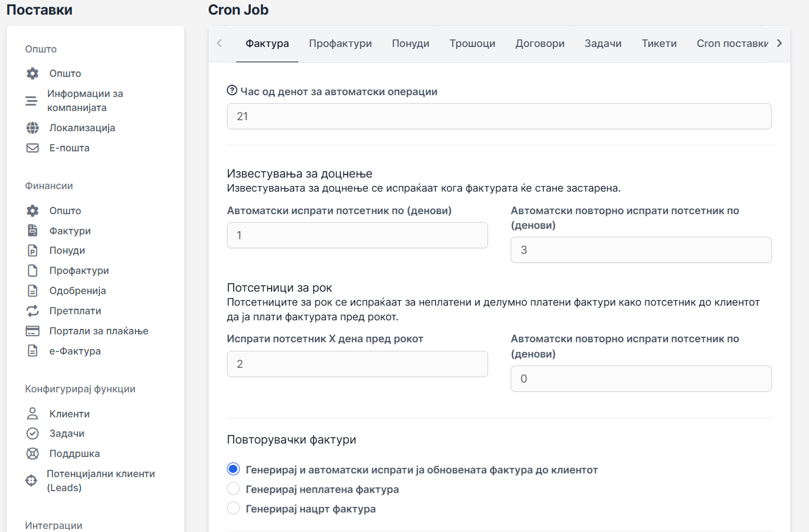Open Информации за компанијата settings link
This screenshot has width=809, height=532.
[x=85, y=101]
